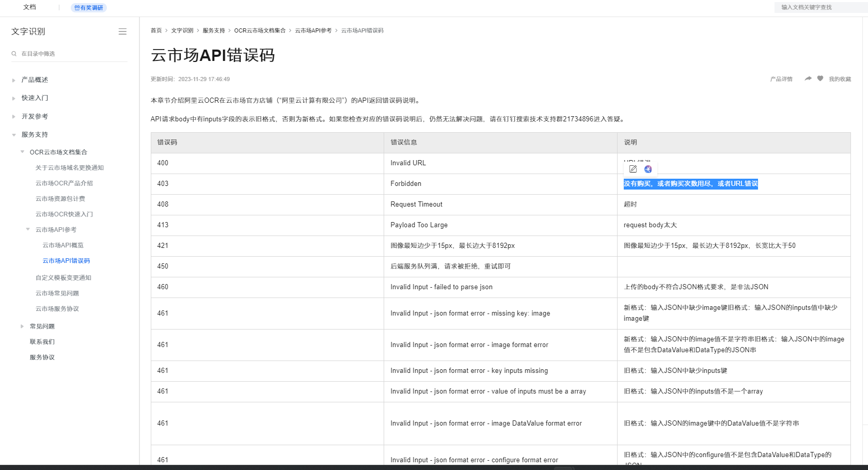Image resolution: width=868 pixels, height=470 pixels.
Task: Open 云市场API概览 in sidebar
Action: pyautogui.click(x=63, y=245)
